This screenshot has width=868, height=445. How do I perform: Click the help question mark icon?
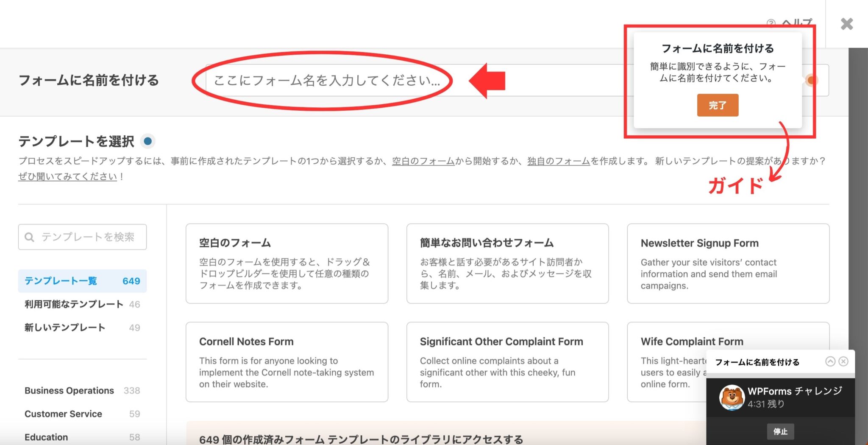coord(771,23)
